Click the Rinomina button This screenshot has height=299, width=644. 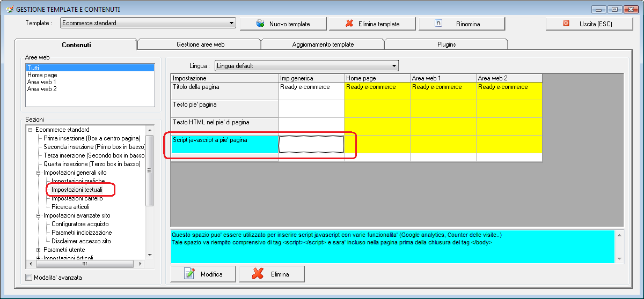462,24
